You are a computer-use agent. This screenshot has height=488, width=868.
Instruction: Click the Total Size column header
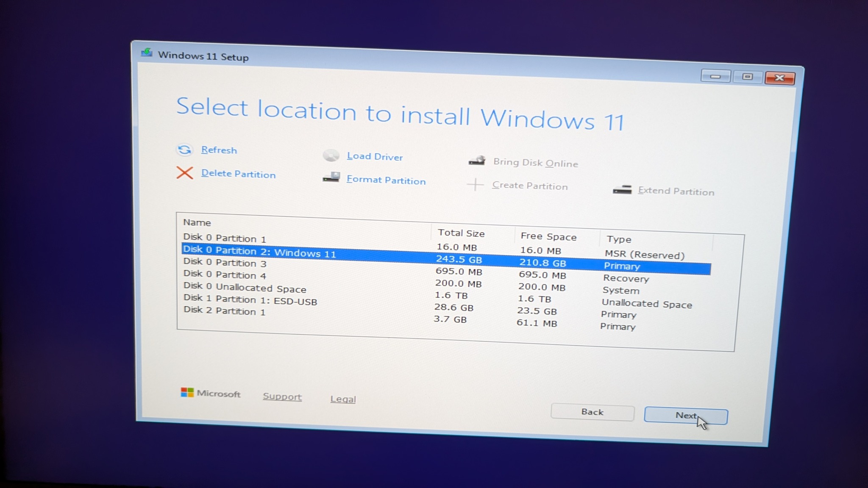[461, 233]
